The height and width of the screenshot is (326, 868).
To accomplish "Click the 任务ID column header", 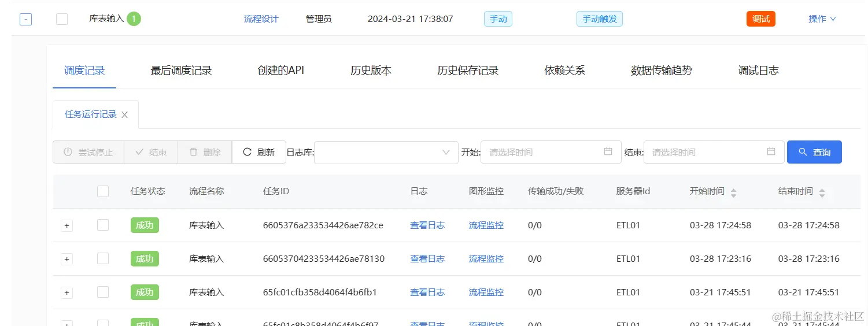I will (x=276, y=191).
